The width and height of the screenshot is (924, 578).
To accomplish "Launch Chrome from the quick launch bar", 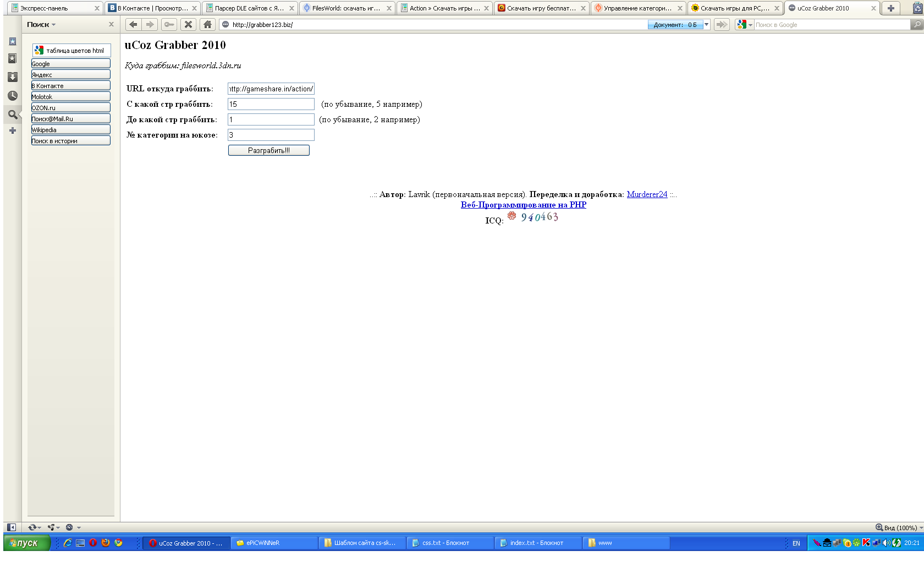I will click(118, 543).
